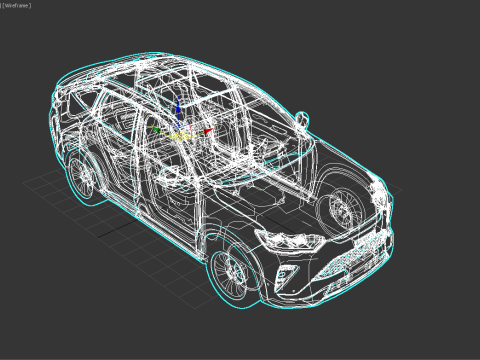Select the red X-axis gizmo arrow

pyautogui.click(x=209, y=131)
